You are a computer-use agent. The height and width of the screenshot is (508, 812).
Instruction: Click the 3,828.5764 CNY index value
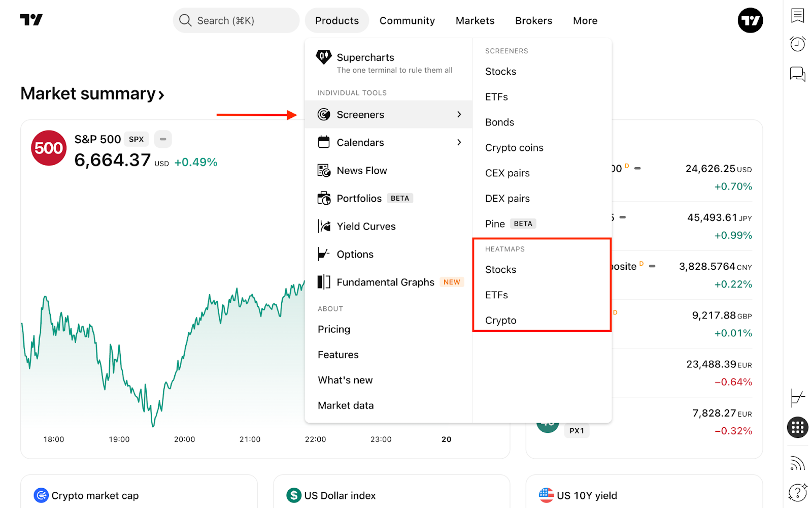(716, 266)
